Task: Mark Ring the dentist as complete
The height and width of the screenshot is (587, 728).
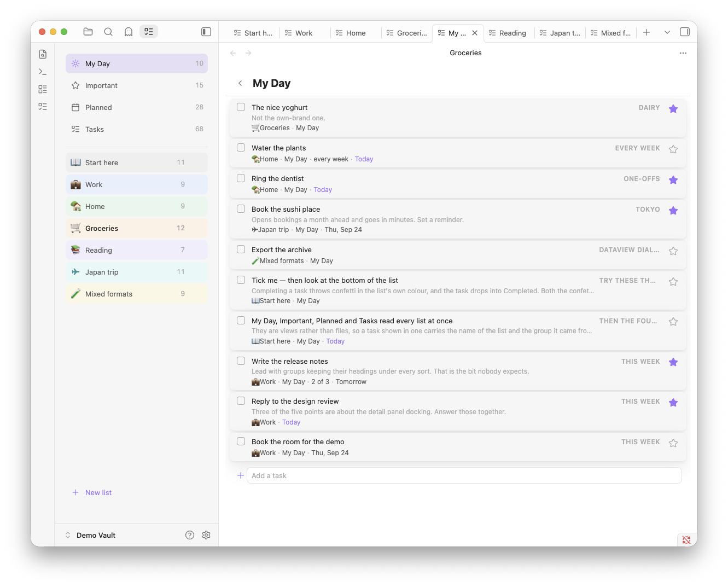Action: point(241,178)
